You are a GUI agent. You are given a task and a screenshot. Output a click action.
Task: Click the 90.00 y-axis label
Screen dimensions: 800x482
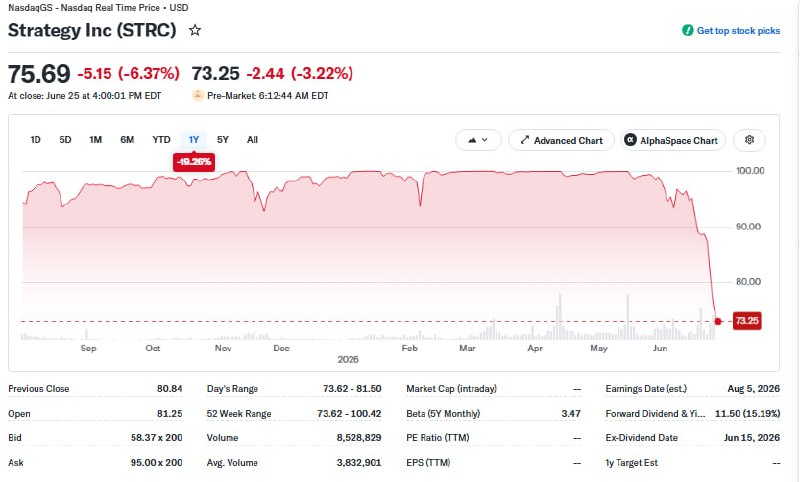(748, 226)
